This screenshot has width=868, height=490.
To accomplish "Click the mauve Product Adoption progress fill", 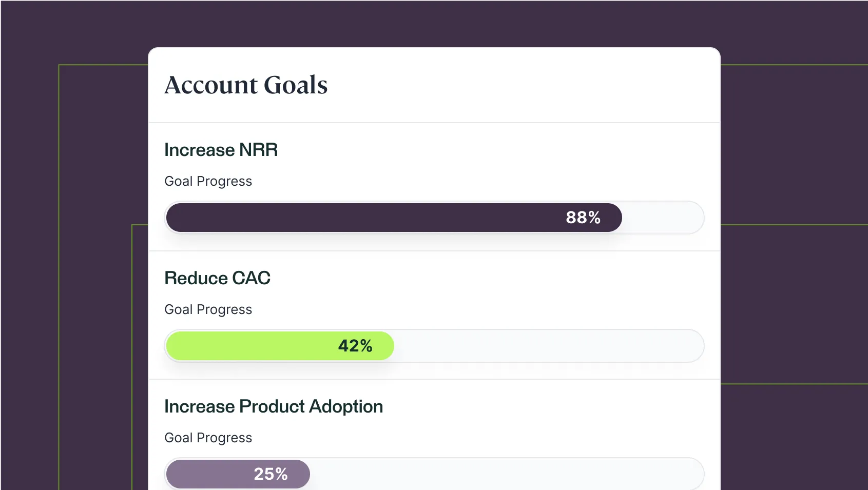I will pyautogui.click(x=205, y=474).
